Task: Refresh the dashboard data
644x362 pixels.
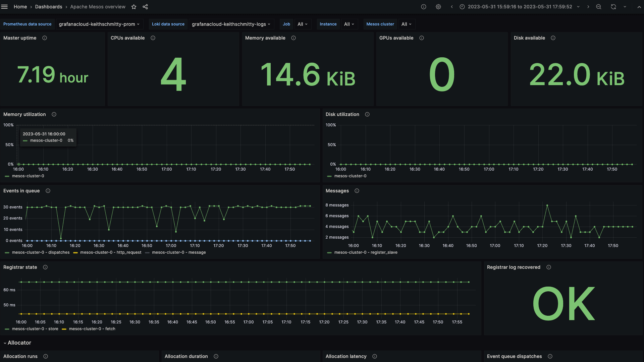Action: (x=613, y=7)
